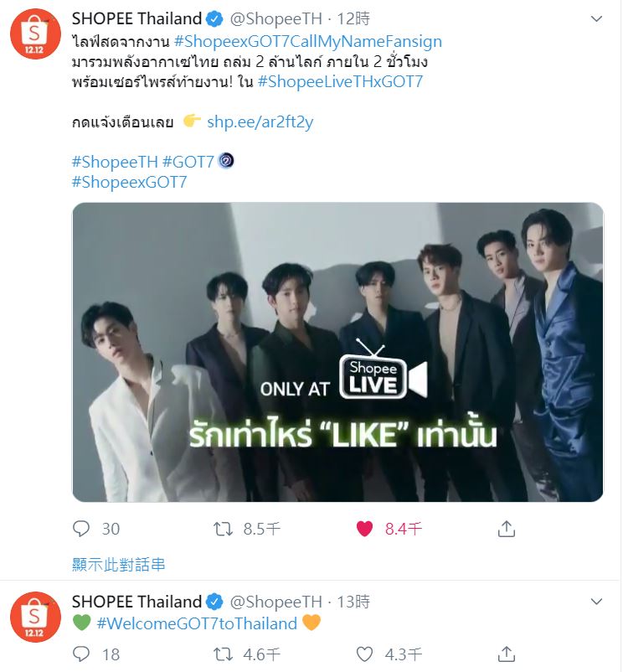Image resolution: width=623 pixels, height=672 pixels.
Task: Open the #ShopeeTH hashtag
Action: pyautogui.click(x=114, y=162)
